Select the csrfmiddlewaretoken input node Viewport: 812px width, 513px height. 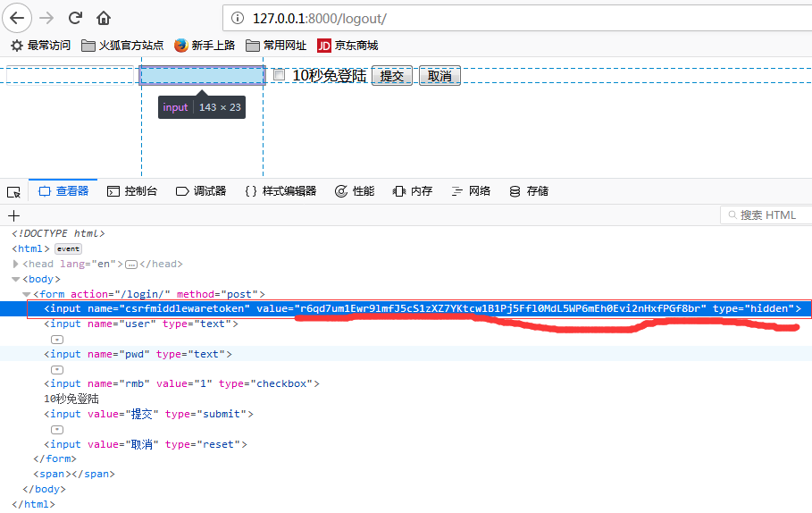point(423,309)
